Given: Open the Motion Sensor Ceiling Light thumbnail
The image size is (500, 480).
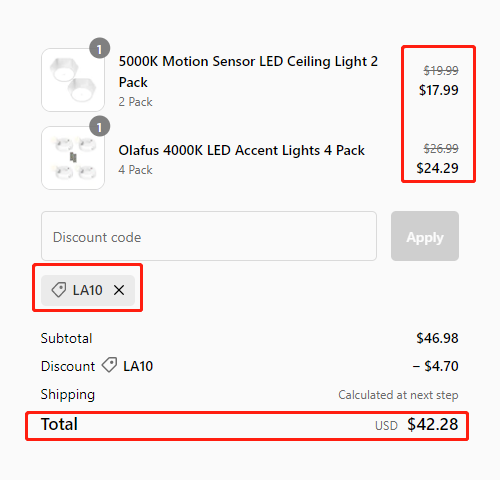Looking at the screenshot, I should point(73,80).
